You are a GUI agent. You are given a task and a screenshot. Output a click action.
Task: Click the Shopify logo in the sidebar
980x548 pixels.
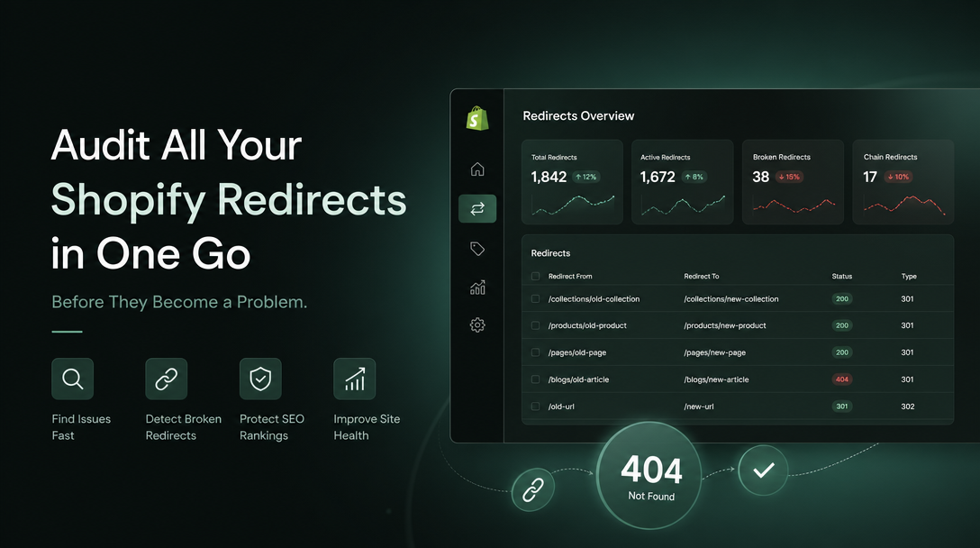(477, 118)
